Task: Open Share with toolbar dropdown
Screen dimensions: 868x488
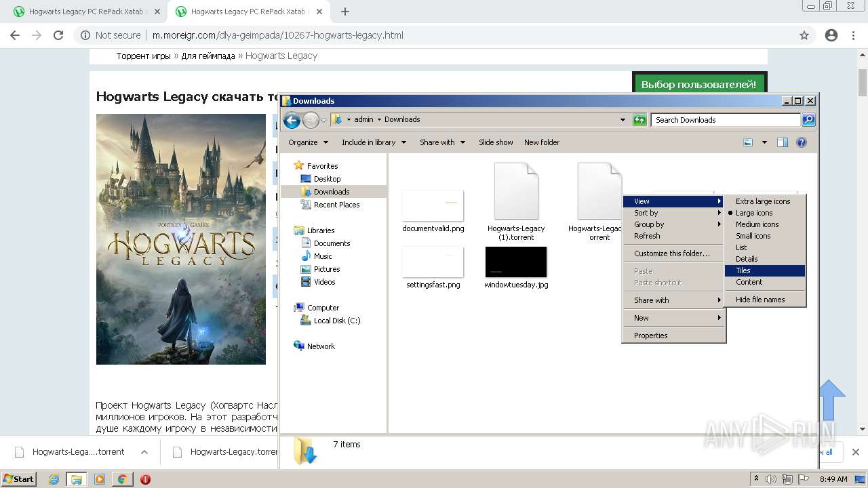Action: 442,142
